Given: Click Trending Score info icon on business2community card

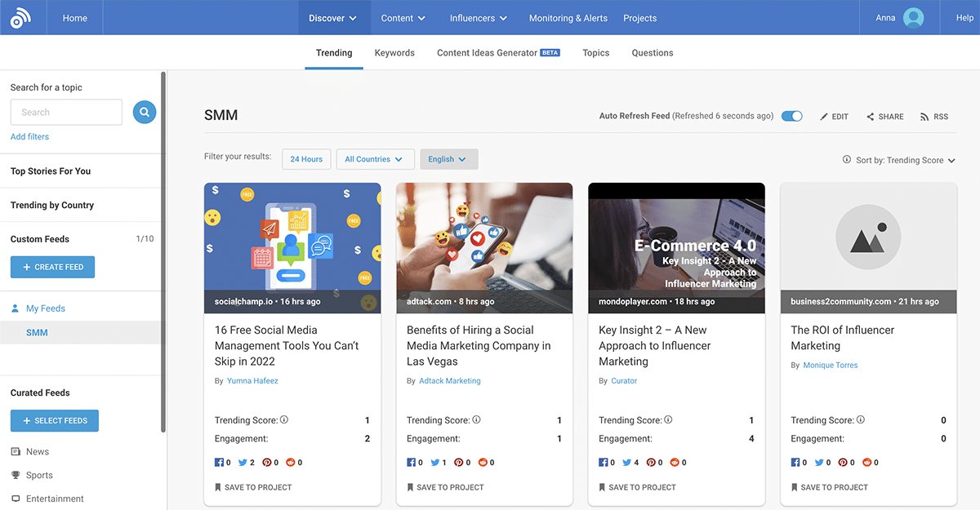Looking at the screenshot, I should (x=860, y=419).
